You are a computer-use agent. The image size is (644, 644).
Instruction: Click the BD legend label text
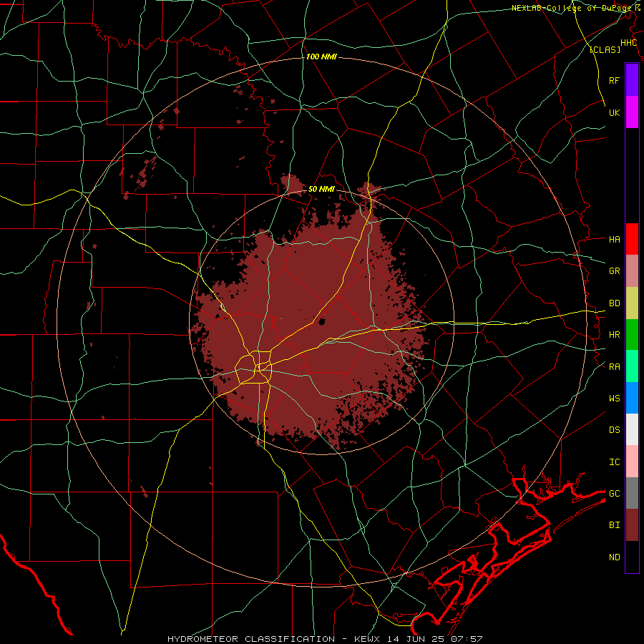coord(614,303)
